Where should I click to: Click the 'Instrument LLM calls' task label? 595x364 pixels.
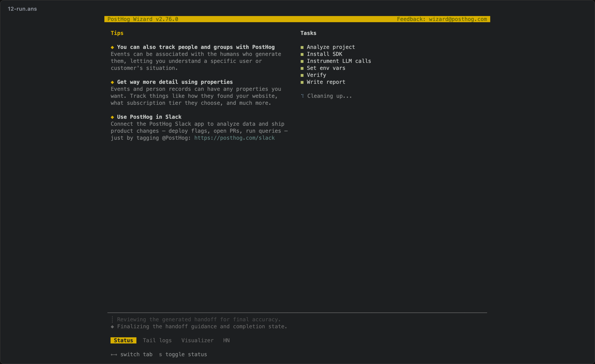pyautogui.click(x=339, y=61)
